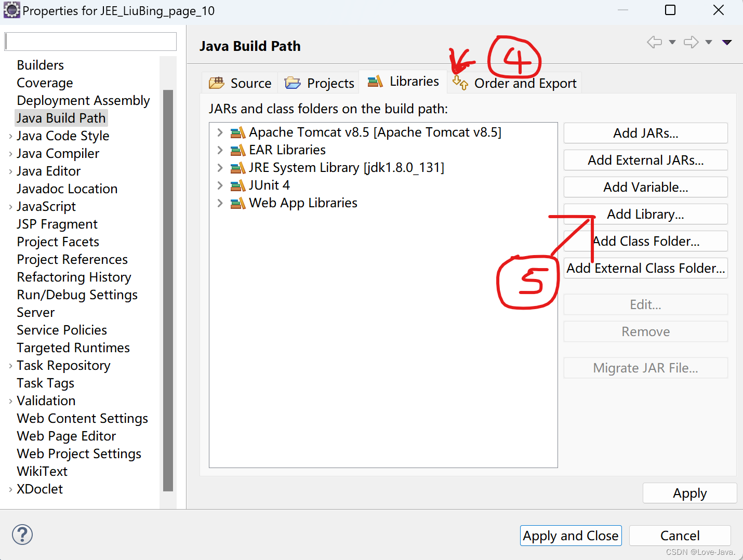Click the Add Library... button

pos(645,214)
